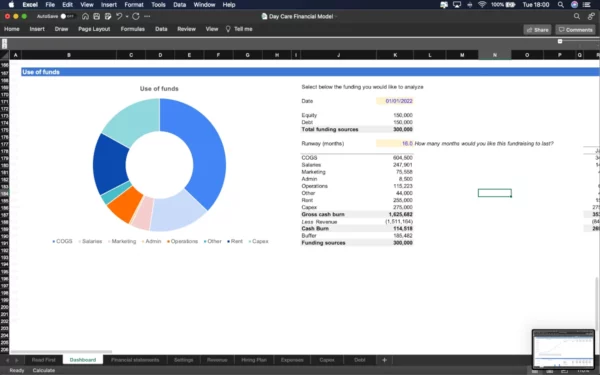Open the Window menu in menu bar
This screenshot has height=375, width=600.
pyautogui.click(x=204, y=5)
